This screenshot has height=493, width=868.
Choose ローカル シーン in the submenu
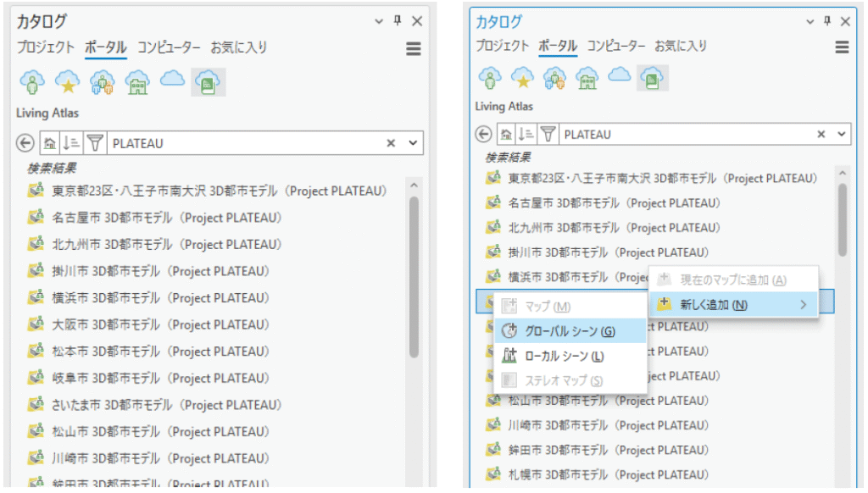coord(557,354)
